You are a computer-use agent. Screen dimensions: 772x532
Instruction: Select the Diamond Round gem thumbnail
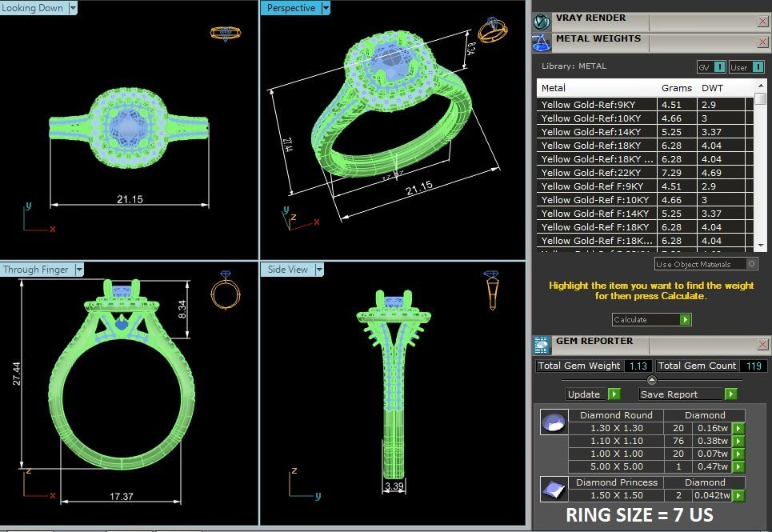tap(553, 422)
